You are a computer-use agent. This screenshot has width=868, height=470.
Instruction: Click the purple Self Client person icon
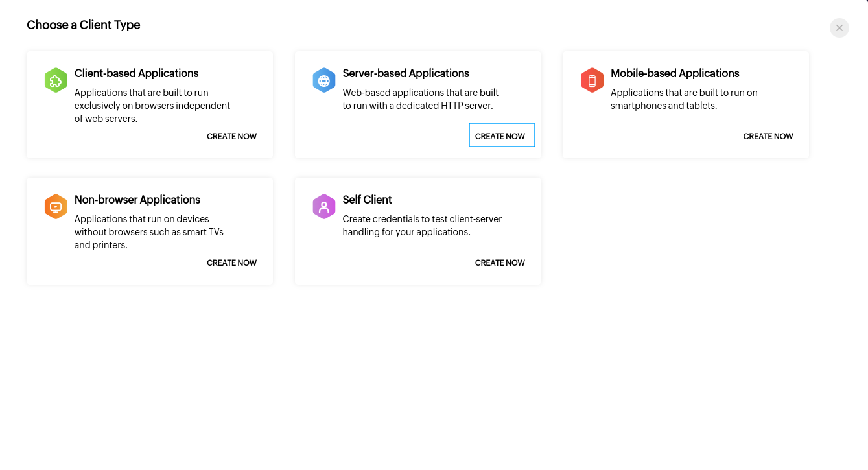coord(324,207)
